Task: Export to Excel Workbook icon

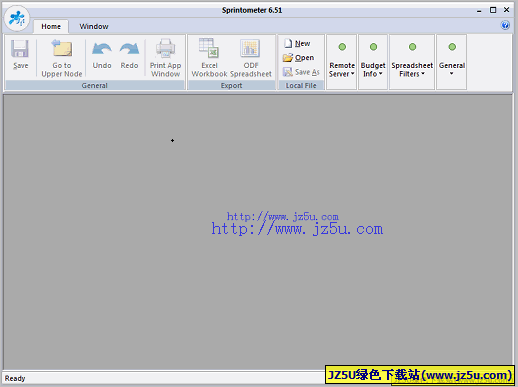Action: [209, 48]
